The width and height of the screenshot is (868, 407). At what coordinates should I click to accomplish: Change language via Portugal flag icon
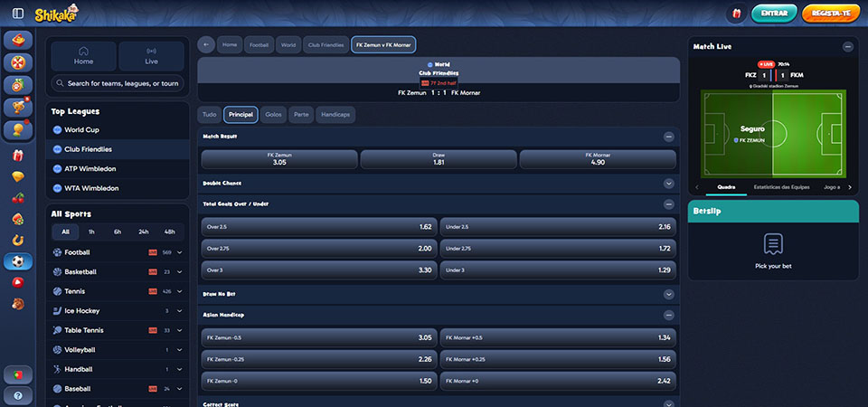coord(18,374)
